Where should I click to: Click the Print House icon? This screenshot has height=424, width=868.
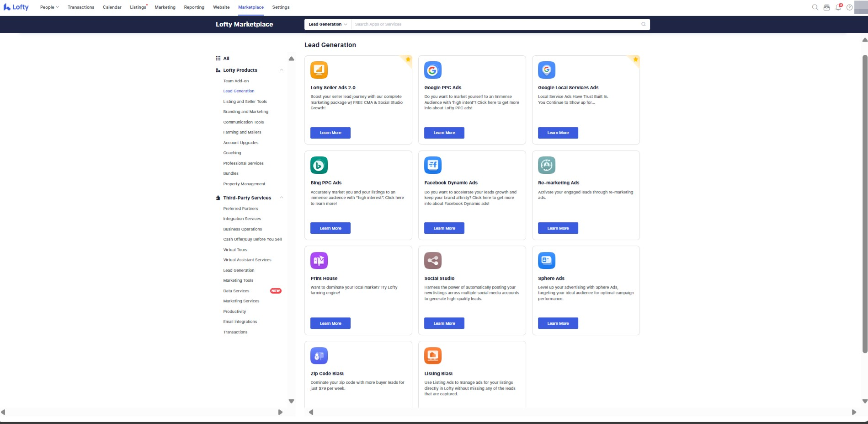319,261
